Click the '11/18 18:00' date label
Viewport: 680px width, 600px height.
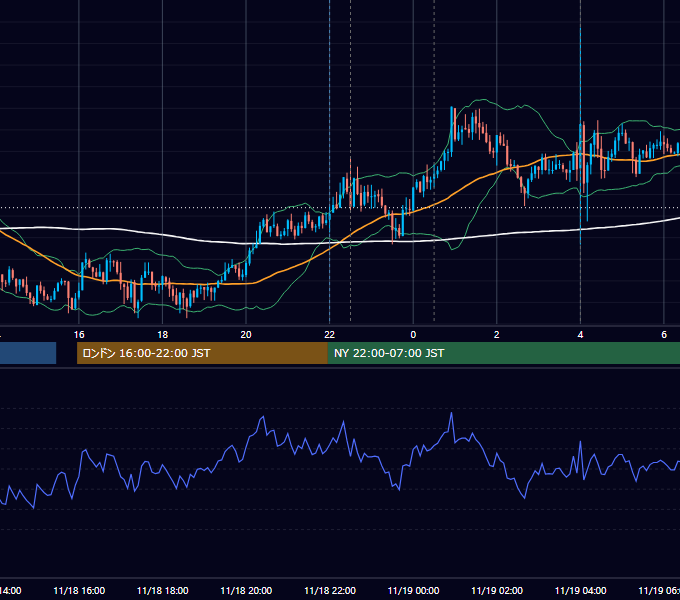pyautogui.click(x=163, y=590)
